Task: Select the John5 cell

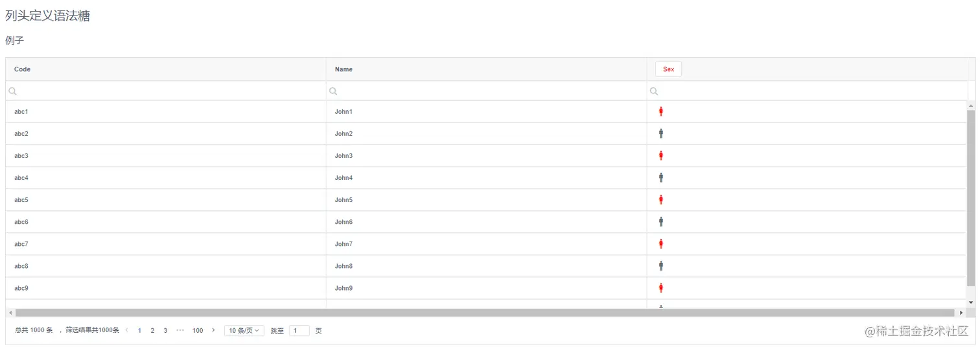Action: pos(487,199)
